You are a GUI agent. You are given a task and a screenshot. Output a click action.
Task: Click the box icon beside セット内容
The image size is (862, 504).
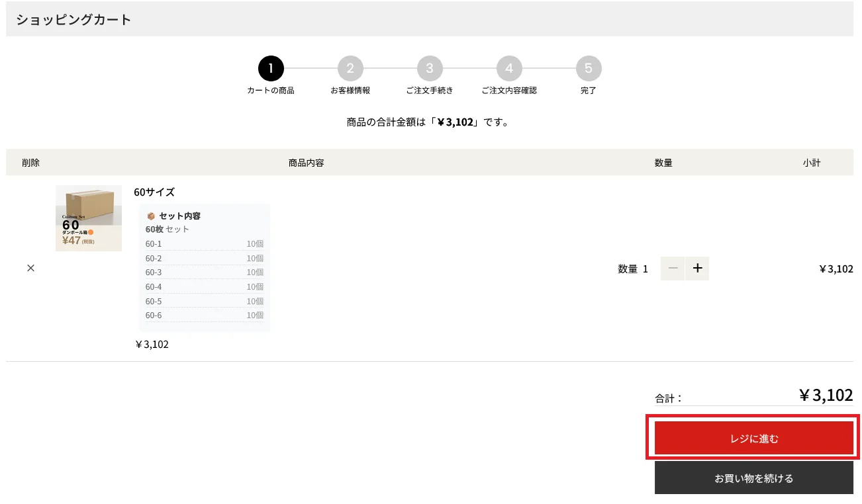[x=151, y=216]
